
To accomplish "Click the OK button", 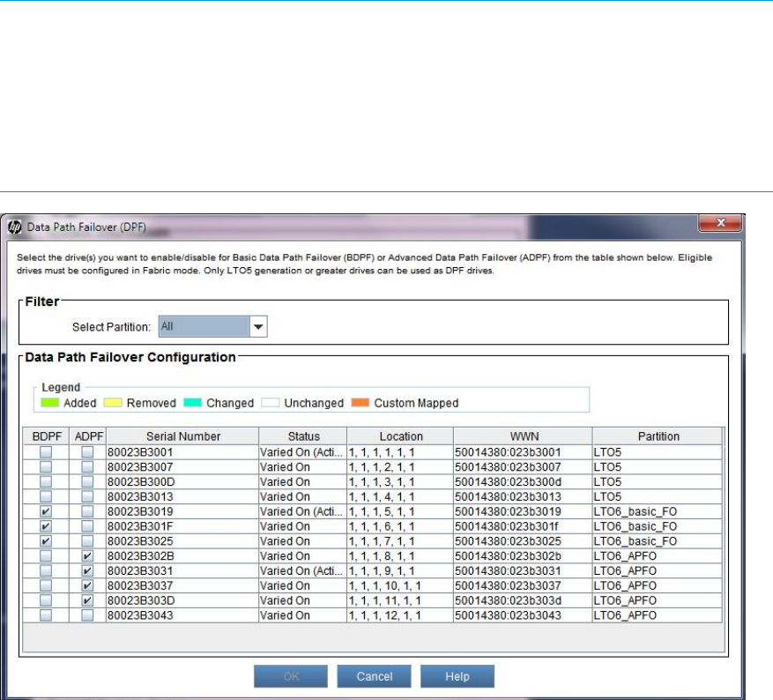I will pyautogui.click(x=291, y=676).
